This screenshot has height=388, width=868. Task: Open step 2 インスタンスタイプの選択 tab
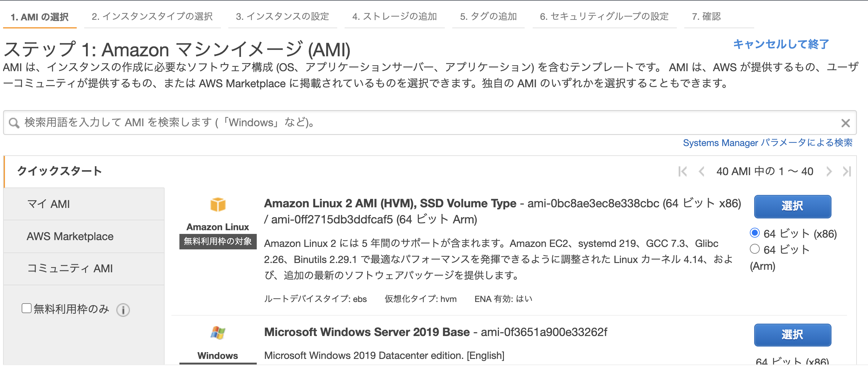click(152, 16)
